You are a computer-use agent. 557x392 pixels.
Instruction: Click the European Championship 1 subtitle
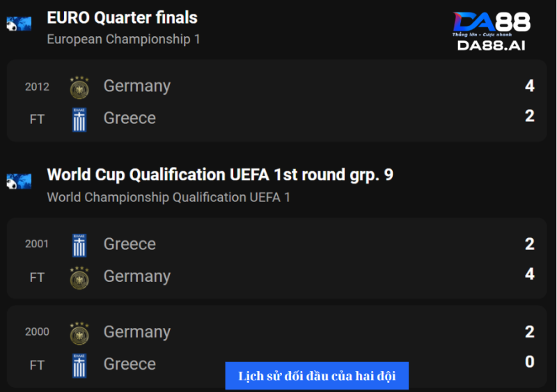click(x=124, y=39)
